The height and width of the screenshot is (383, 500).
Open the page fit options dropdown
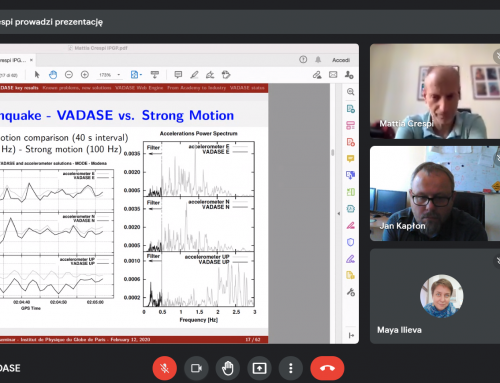[136, 75]
